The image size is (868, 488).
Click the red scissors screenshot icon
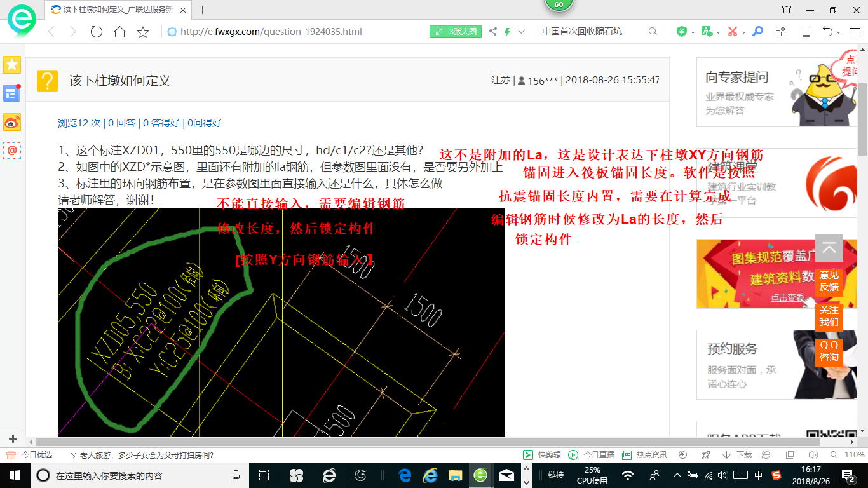[732, 32]
